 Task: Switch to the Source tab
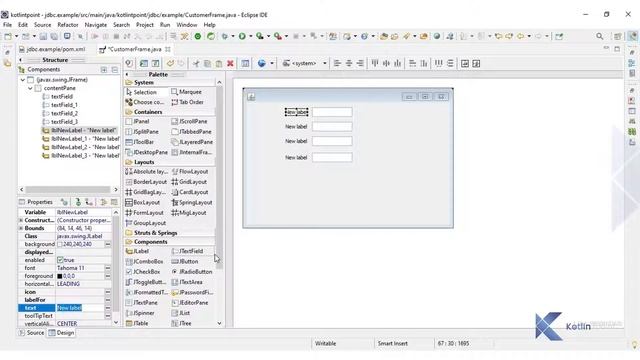coord(31,333)
